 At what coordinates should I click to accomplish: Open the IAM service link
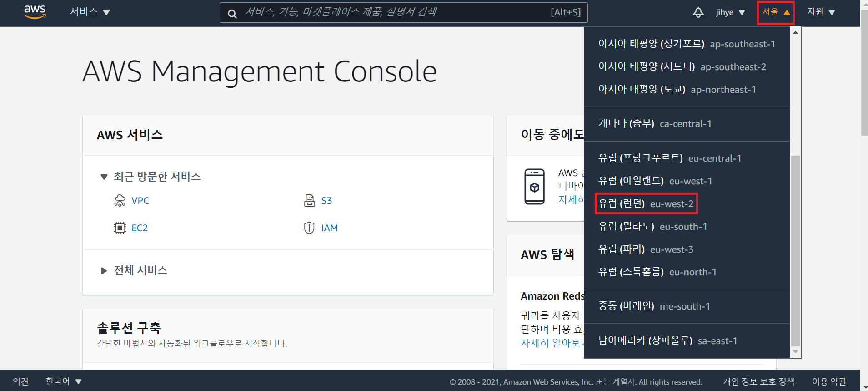point(330,228)
